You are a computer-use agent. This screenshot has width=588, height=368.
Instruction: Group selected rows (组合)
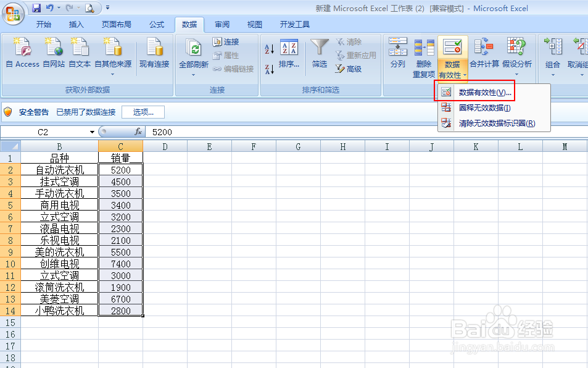pyautogui.click(x=552, y=53)
